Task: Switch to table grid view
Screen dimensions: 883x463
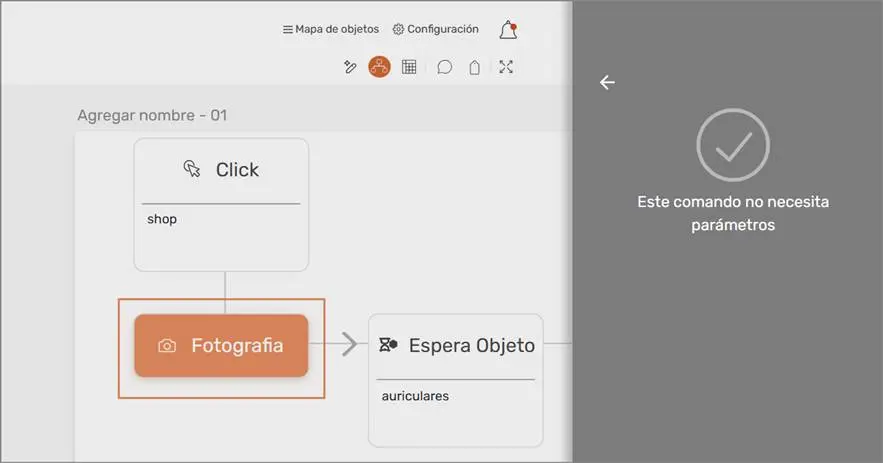Action: click(409, 67)
